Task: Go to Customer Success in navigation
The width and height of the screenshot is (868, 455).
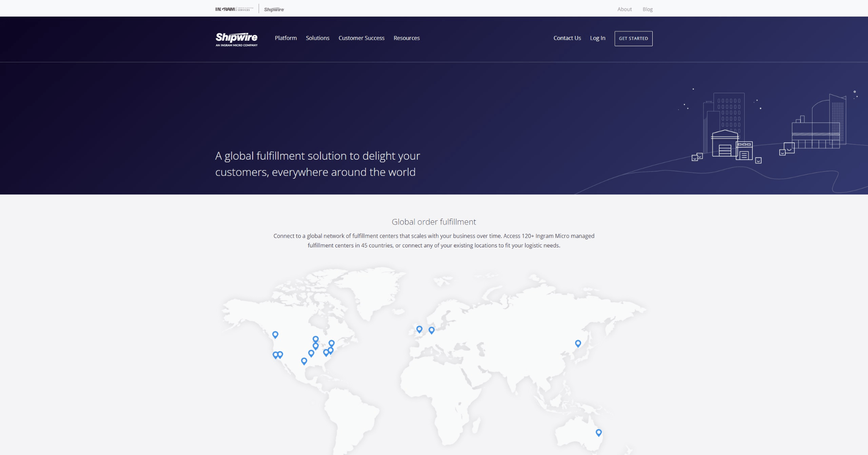Action: tap(361, 38)
